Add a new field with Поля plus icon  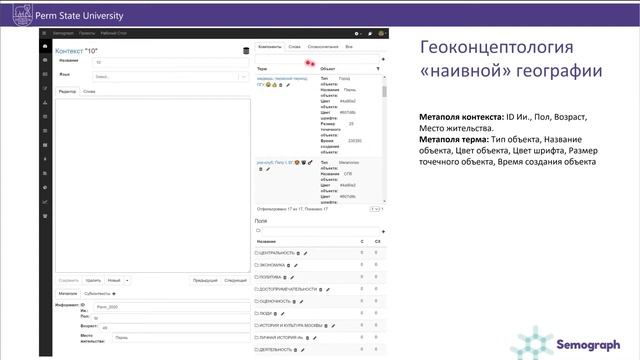(383, 231)
